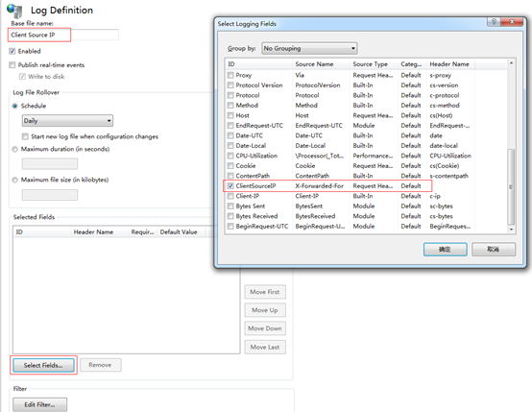The image size is (532, 412).
Task: Click the list scroll-down arrow in dialog
Action: [511, 230]
